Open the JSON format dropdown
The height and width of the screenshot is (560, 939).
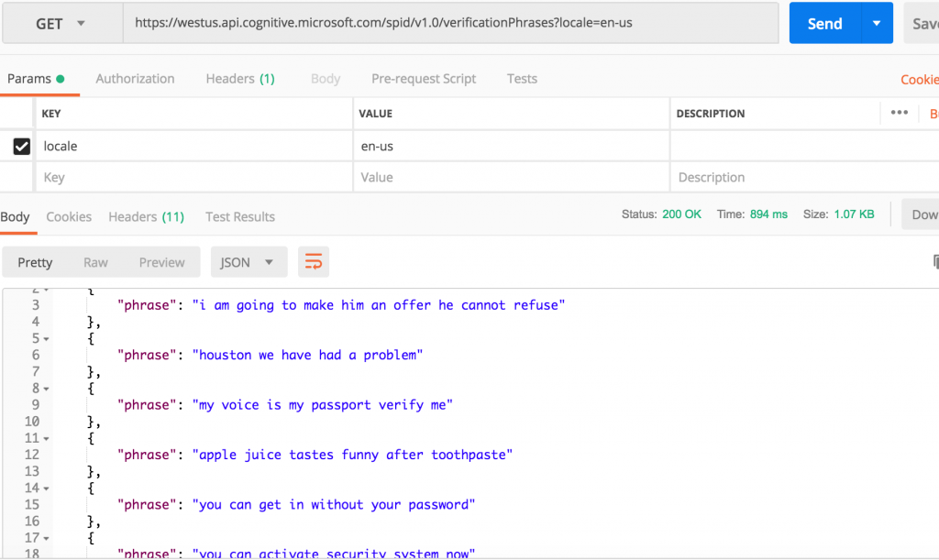tap(249, 262)
